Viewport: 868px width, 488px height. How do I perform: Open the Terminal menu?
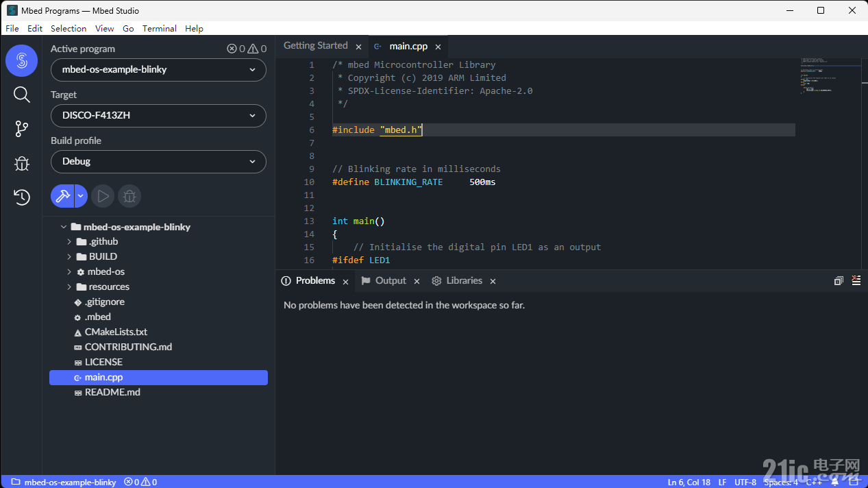click(160, 28)
